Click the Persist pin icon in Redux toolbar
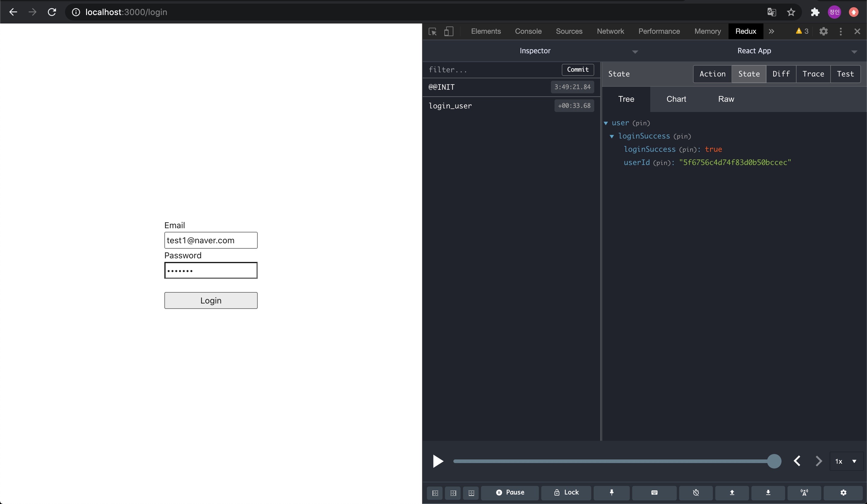Viewport: 867px width, 504px height. (611, 492)
